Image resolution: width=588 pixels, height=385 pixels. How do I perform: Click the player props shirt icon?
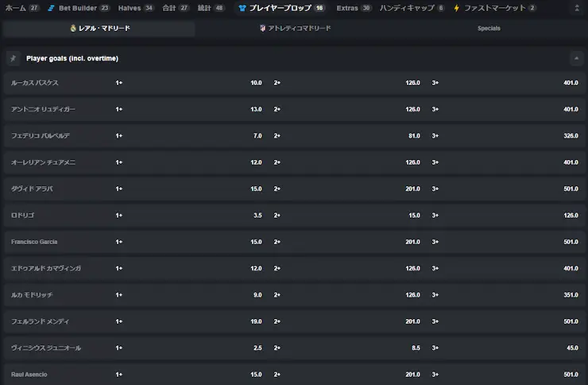(x=242, y=8)
